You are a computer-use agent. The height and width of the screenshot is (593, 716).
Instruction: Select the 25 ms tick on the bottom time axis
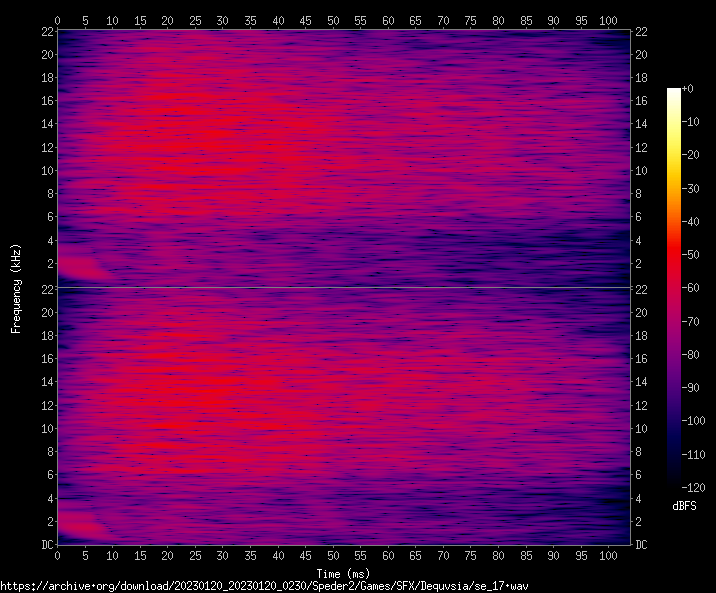[195, 555]
